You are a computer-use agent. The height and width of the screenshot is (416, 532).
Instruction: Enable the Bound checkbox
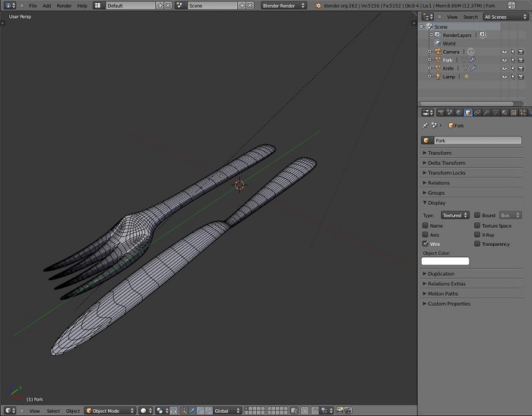click(477, 215)
